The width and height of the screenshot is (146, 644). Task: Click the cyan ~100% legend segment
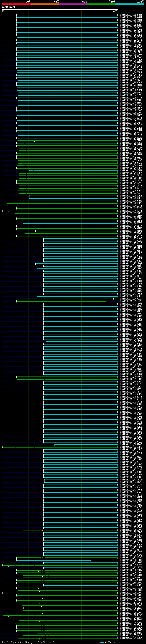pyautogui.click(x=130, y=4)
